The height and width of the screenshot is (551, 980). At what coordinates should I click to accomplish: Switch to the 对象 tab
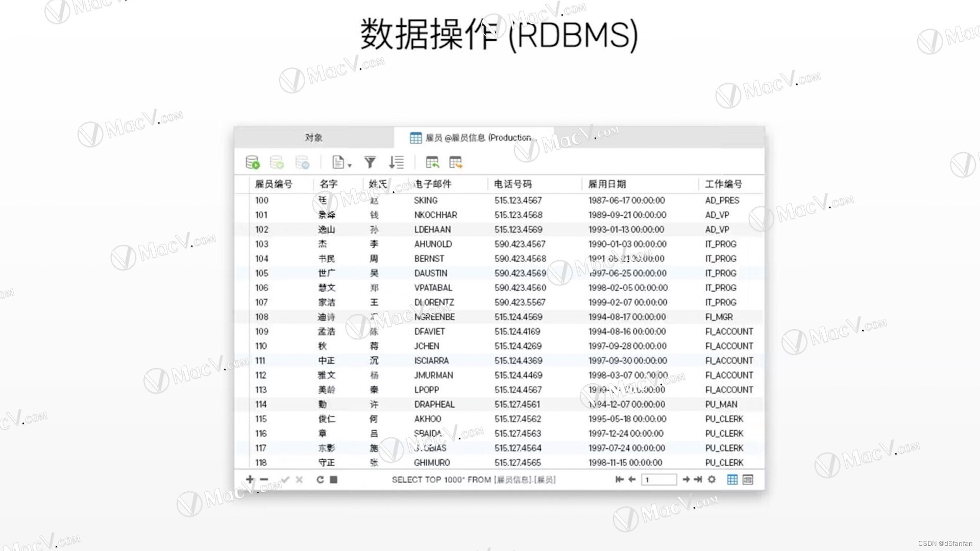click(x=313, y=138)
